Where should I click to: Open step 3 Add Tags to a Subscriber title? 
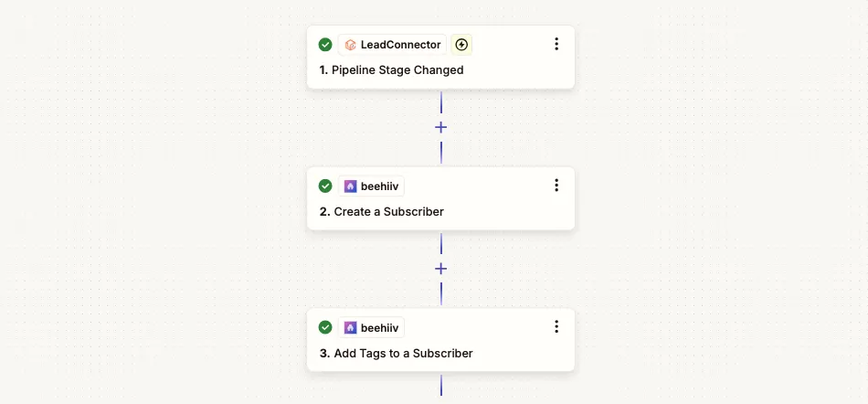396,354
